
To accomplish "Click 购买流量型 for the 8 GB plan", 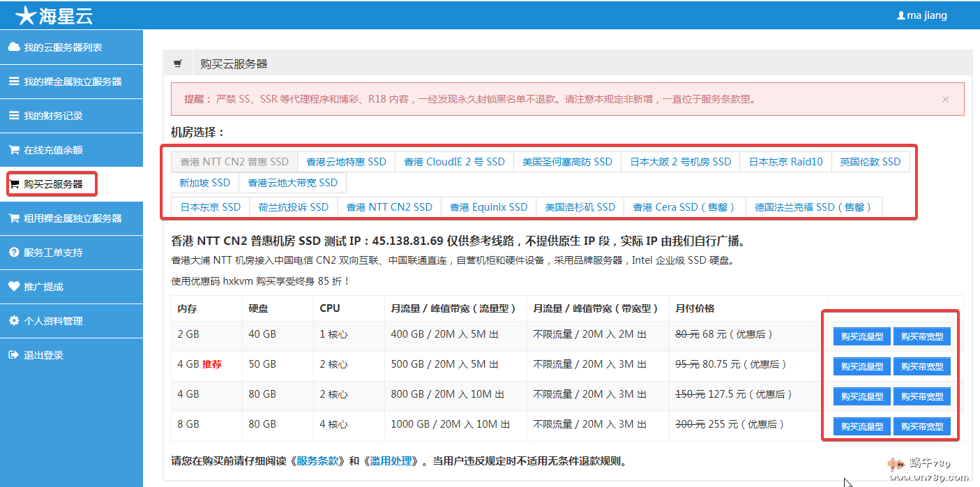I will click(x=861, y=426).
